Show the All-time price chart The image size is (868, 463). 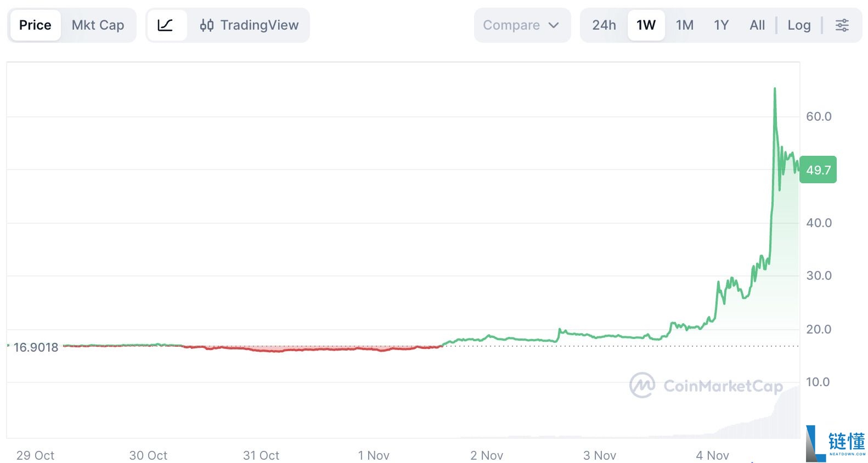point(757,25)
